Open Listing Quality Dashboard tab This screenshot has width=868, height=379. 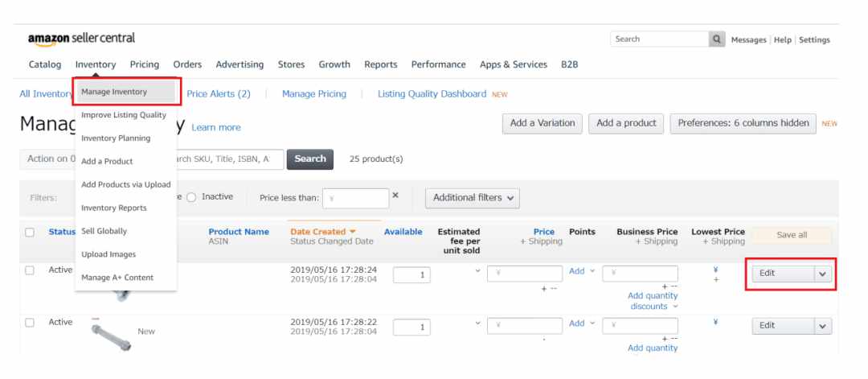432,93
